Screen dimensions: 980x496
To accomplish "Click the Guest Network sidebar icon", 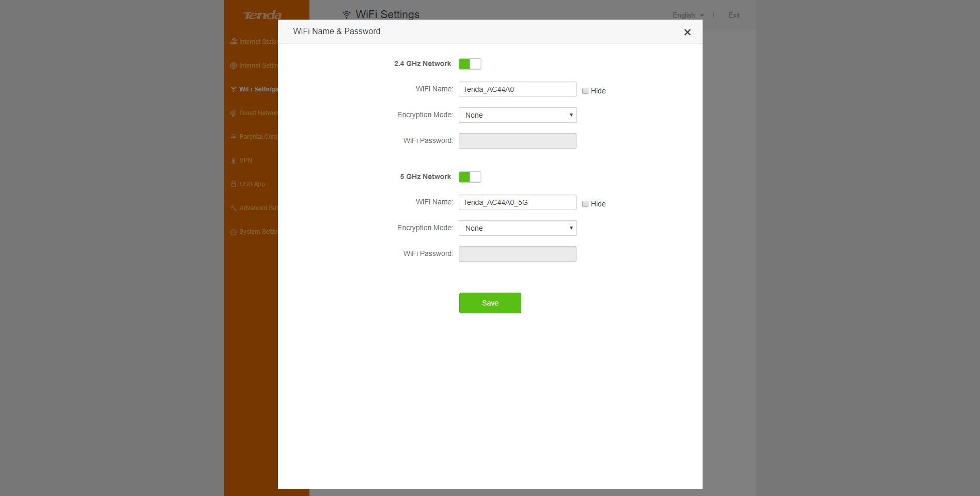I will point(234,113).
